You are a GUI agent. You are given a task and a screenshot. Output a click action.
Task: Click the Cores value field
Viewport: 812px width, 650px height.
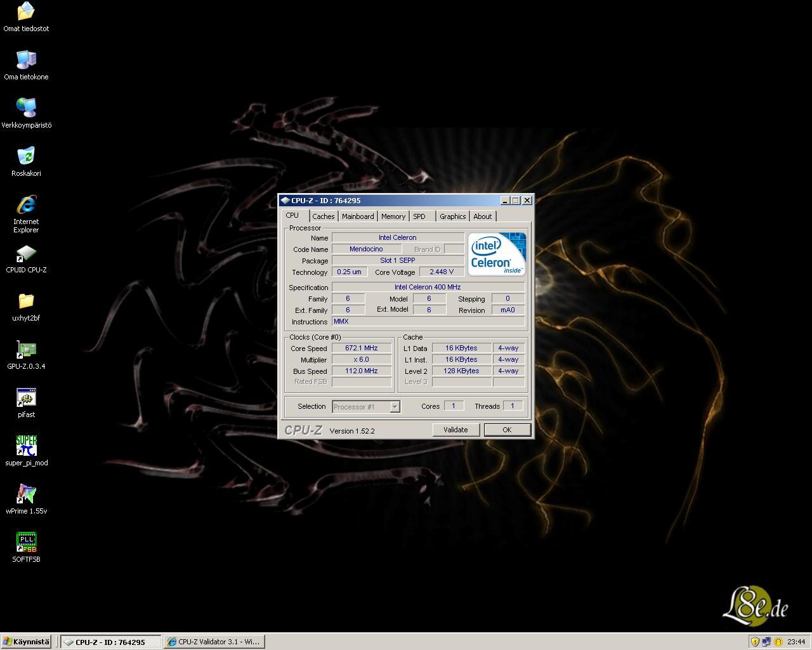454,406
